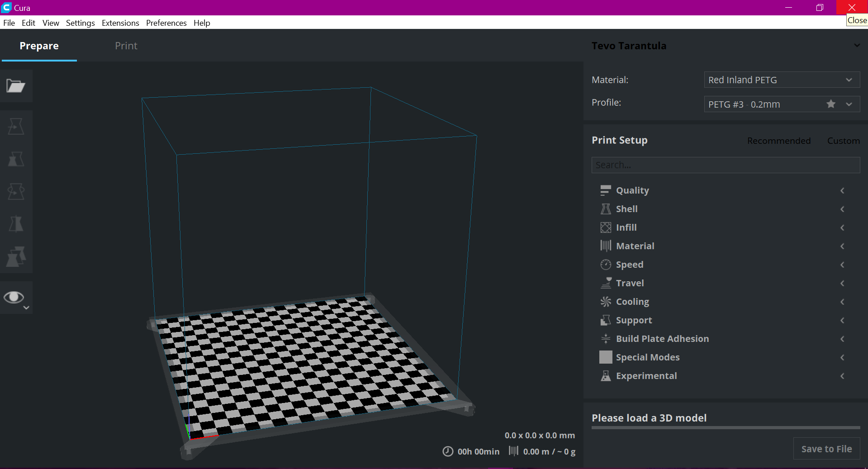Open file with the folder icon
The image size is (868, 469).
[16, 85]
